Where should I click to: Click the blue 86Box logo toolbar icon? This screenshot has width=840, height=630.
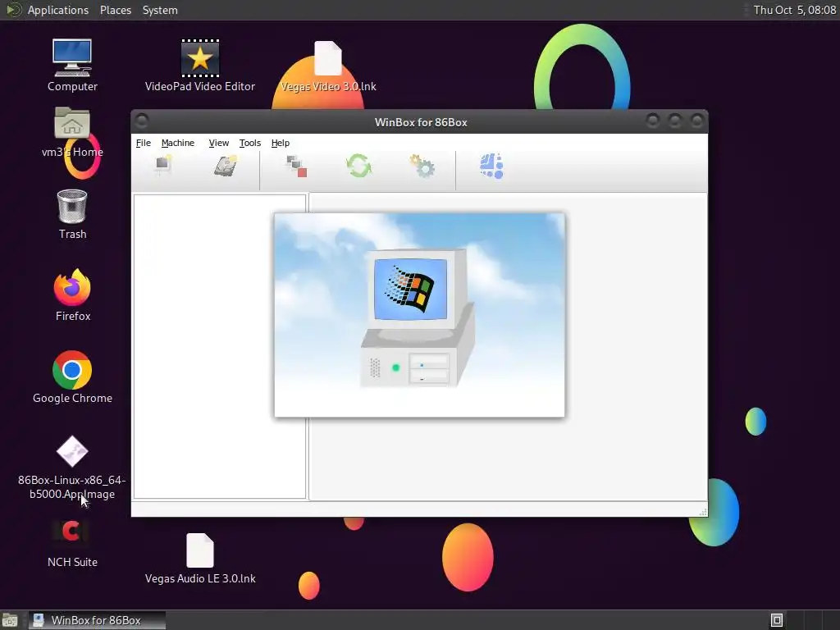click(491, 166)
